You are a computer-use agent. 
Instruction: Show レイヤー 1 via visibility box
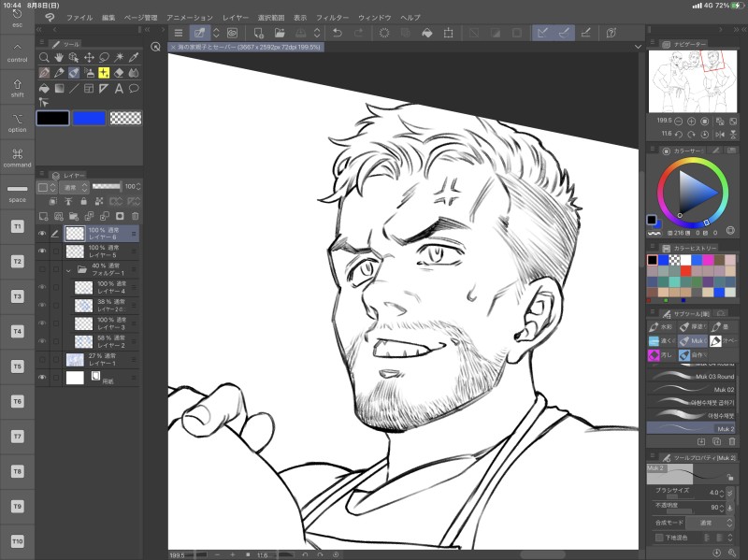point(42,359)
